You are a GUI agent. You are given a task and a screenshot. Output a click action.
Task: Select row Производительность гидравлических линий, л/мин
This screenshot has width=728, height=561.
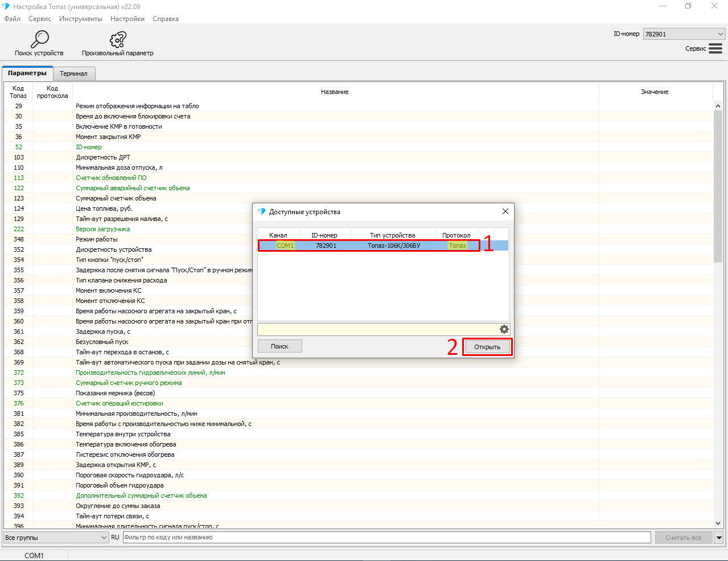point(359,372)
